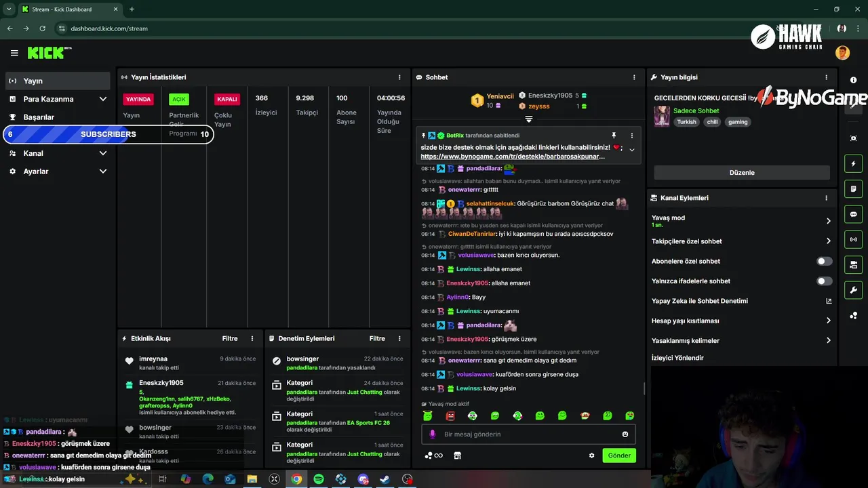
Task: Click the lightning bolt sidebar icon
Action: [853, 163]
